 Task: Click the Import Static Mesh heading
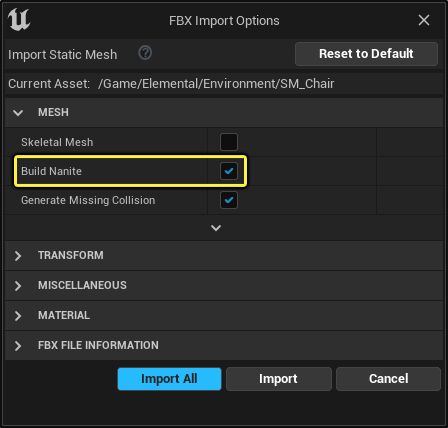click(x=62, y=55)
